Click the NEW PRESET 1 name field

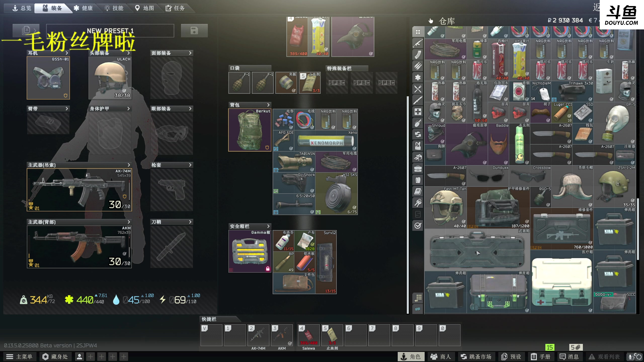[110, 31]
